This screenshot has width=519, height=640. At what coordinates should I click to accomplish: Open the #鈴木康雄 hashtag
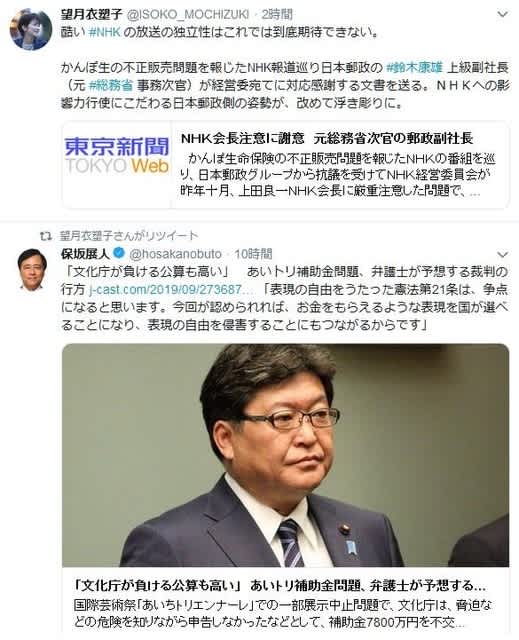[x=414, y=68]
